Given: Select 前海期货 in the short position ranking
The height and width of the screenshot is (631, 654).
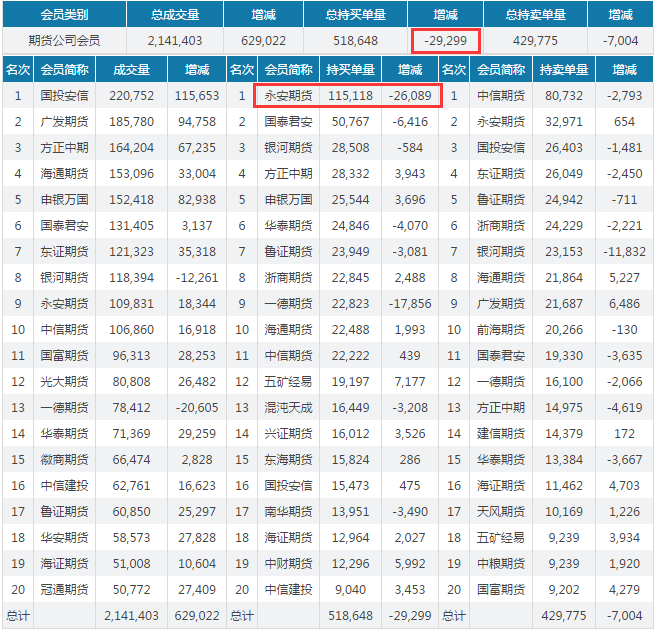Looking at the screenshot, I should click(x=501, y=329).
